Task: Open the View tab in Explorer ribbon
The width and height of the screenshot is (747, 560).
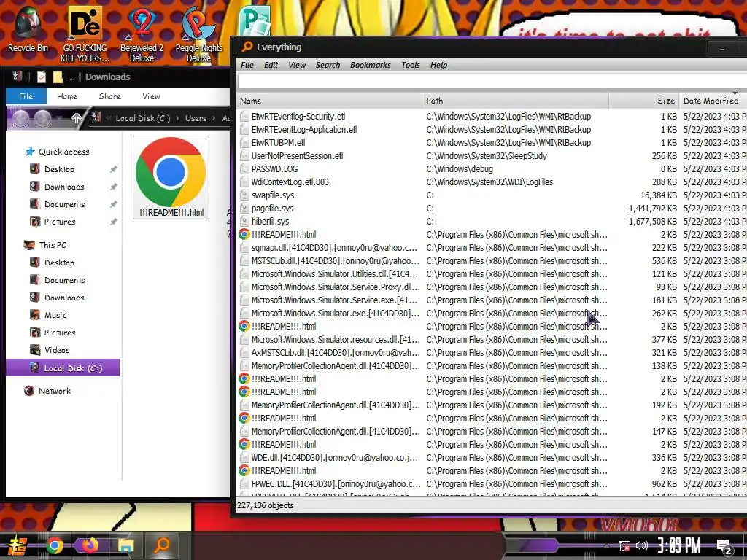Action: pyautogui.click(x=151, y=96)
